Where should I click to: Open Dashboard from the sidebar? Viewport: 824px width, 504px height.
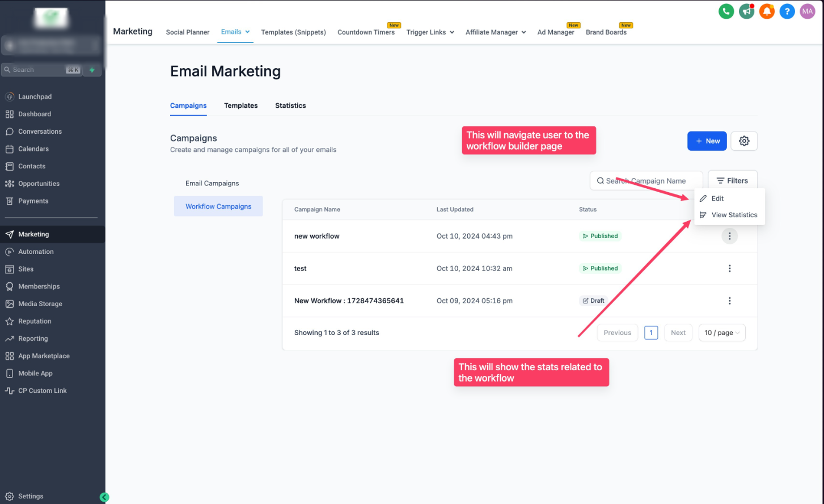coord(34,114)
